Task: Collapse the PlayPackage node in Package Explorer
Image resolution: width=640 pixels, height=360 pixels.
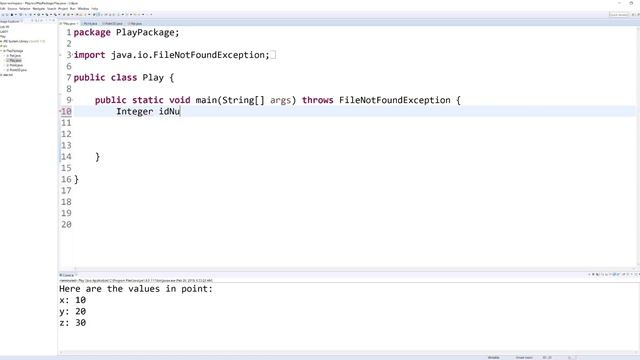Action: 1,51
